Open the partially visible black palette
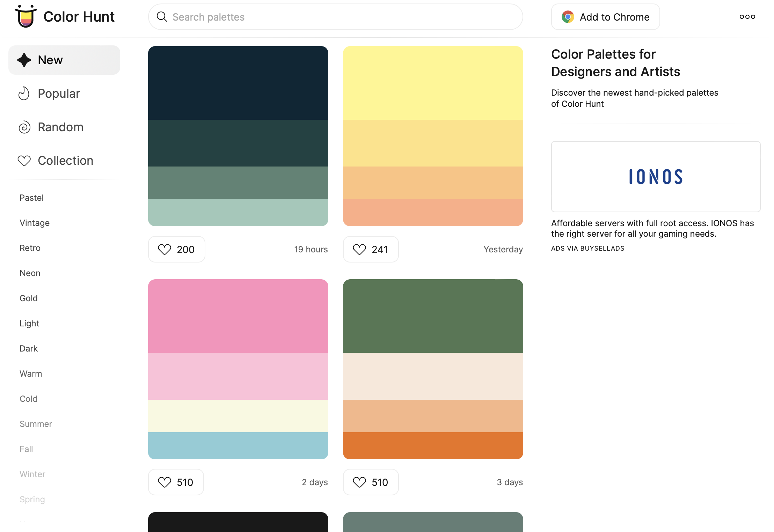Viewport: 774px width, 532px height. coord(238,522)
